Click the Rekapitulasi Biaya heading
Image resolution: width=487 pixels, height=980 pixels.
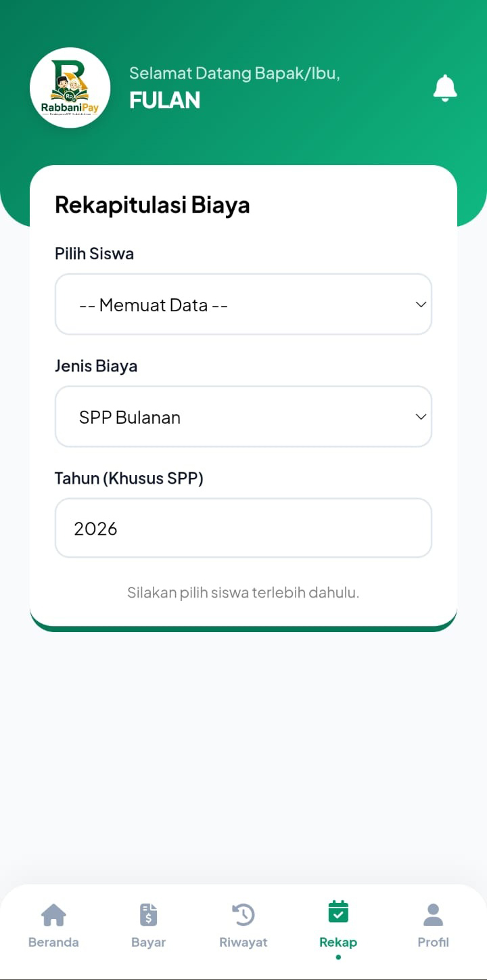pyautogui.click(x=152, y=204)
